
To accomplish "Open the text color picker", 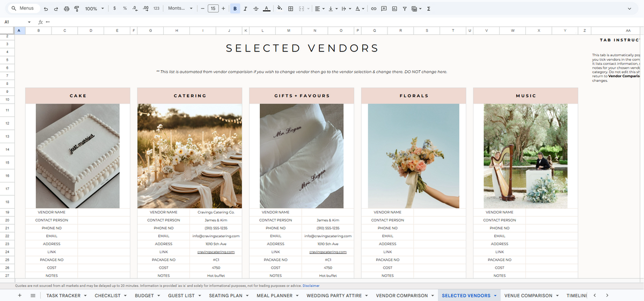I will coord(266,9).
